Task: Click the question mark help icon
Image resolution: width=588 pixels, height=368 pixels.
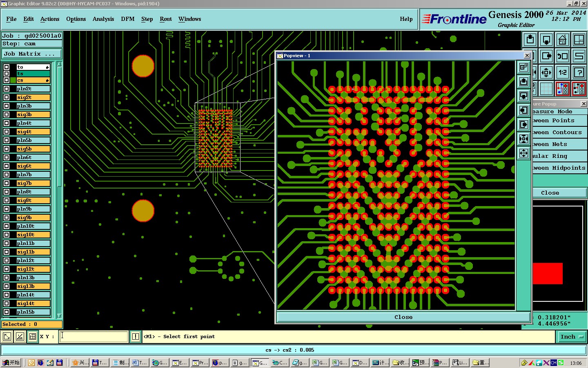Action: click(x=579, y=72)
